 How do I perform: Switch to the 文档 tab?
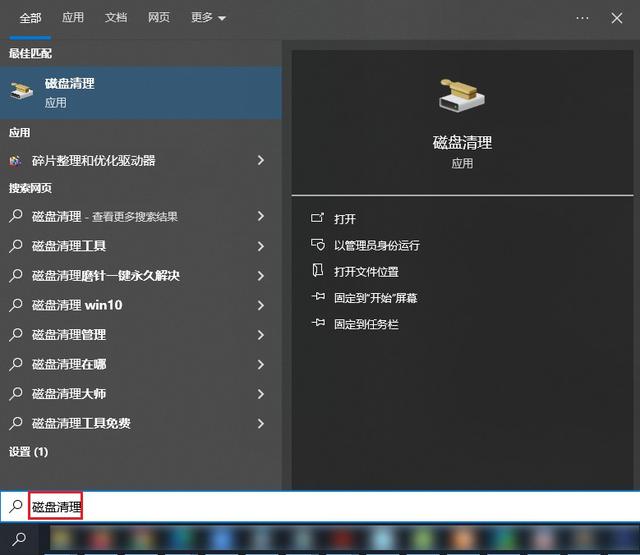116,18
